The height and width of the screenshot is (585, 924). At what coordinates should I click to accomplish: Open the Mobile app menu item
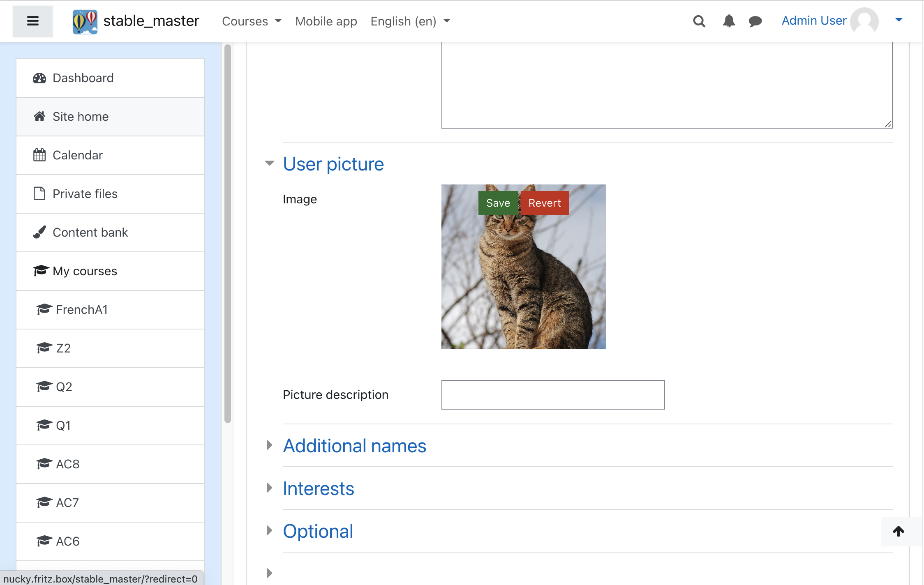coord(326,21)
